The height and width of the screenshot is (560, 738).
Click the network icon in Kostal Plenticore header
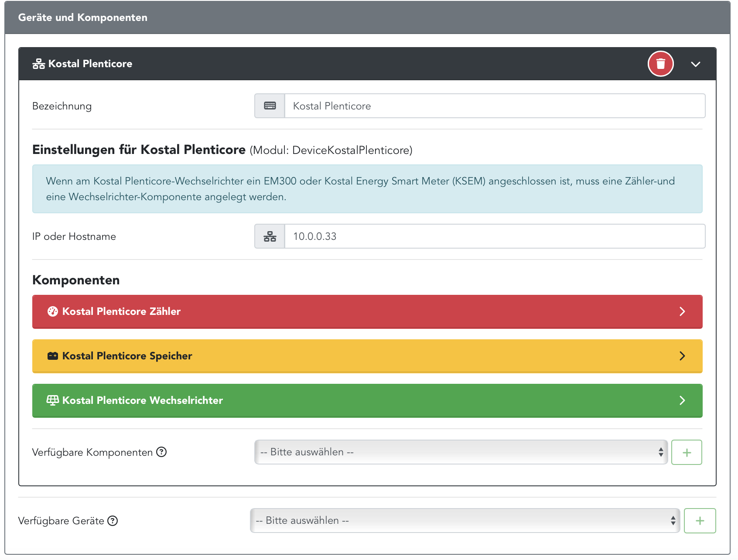pos(38,64)
